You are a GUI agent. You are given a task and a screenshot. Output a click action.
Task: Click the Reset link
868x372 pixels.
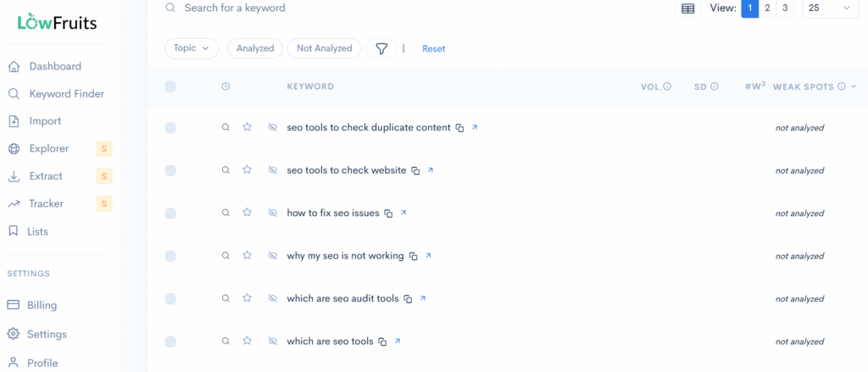(433, 49)
